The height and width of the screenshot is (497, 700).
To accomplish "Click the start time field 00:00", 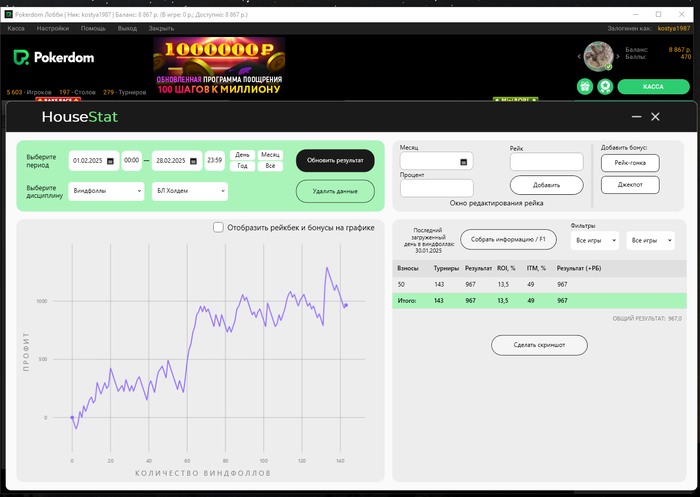I will pos(131,161).
